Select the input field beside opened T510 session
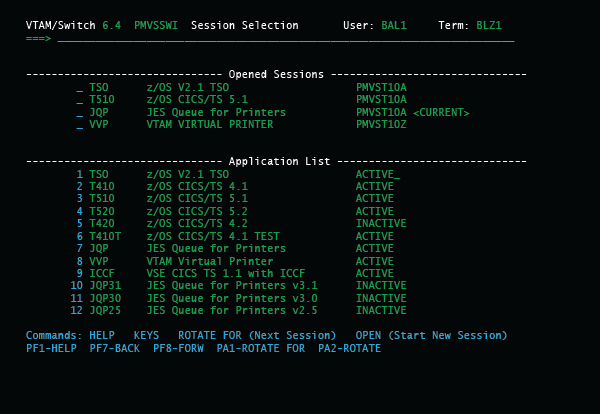This screenshot has height=414, width=600. pos(80,100)
